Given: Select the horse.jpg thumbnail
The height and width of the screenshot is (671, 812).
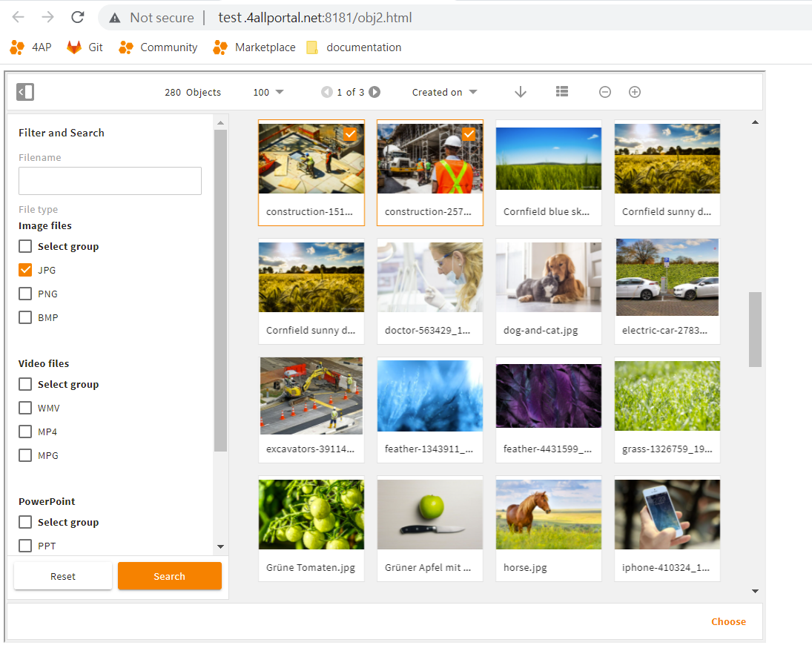Looking at the screenshot, I should pyautogui.click(x=549, y=529).
